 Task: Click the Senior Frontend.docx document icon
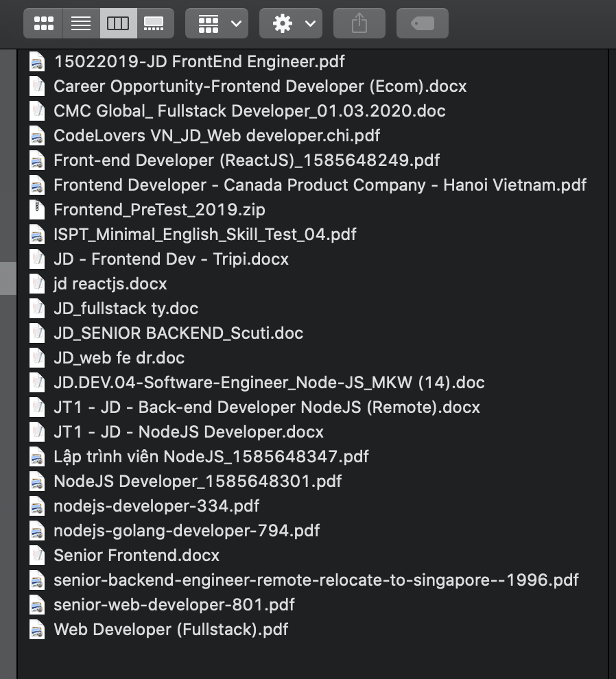(37, 556)
